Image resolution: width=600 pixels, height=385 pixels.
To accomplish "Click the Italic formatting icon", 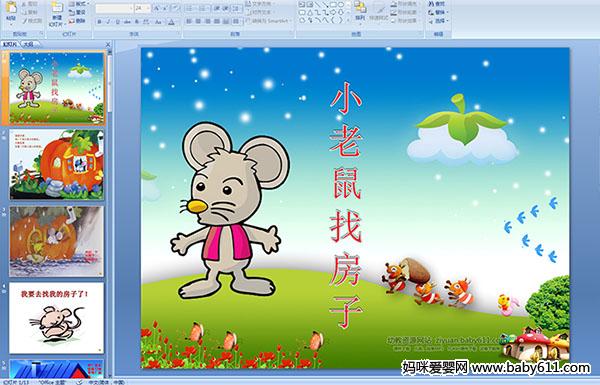I will coord(108,22).
